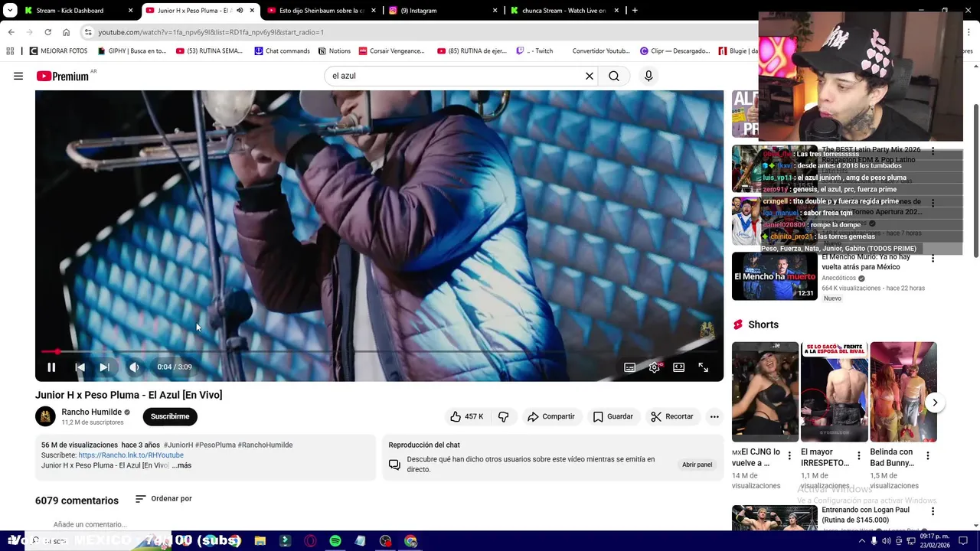The height and width of the screenshot is (551, 980).
Task: Mute the Junior H tab audio icon
Action: (x=240, y=11)
